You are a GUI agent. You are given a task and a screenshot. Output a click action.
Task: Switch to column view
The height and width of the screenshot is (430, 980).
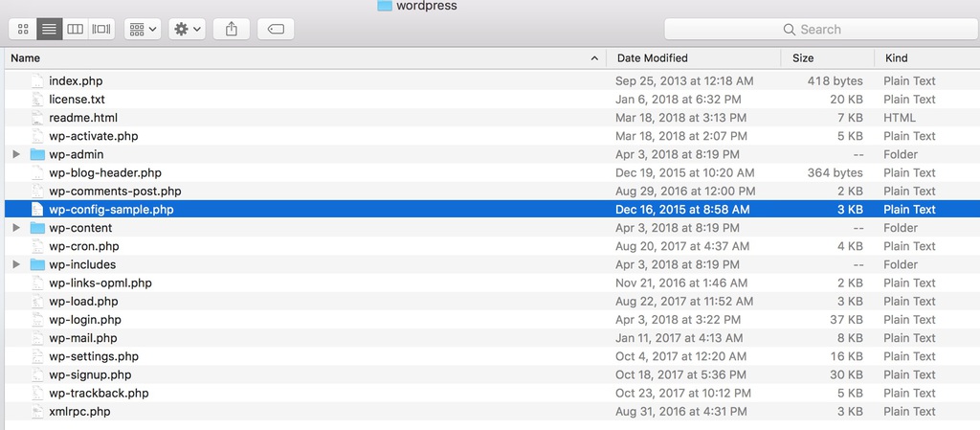pos(75,29)
